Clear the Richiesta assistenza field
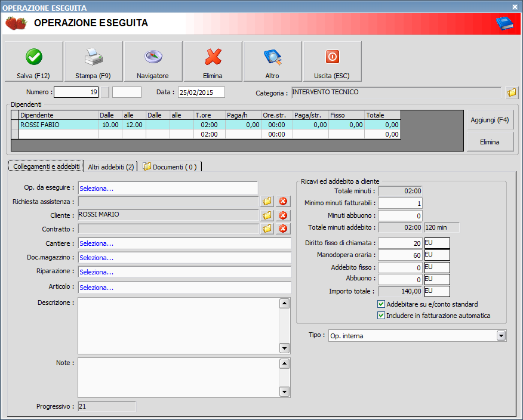 [x=283, y=201]
